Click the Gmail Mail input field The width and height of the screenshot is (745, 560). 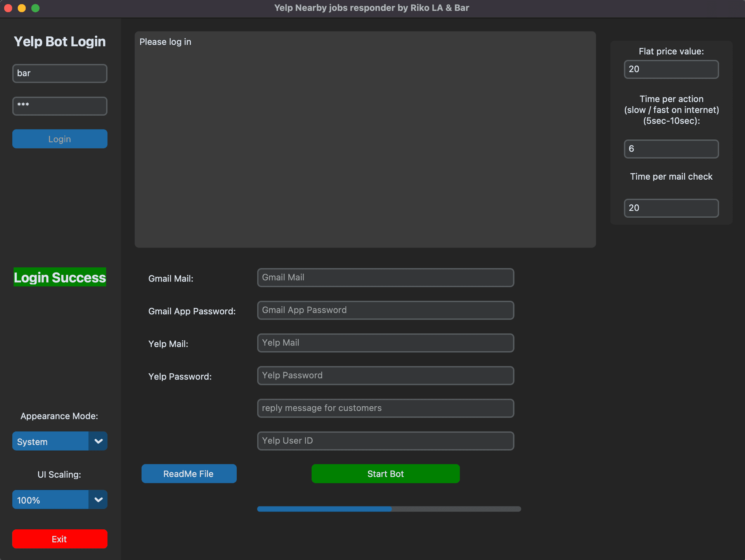pos(385,277)
